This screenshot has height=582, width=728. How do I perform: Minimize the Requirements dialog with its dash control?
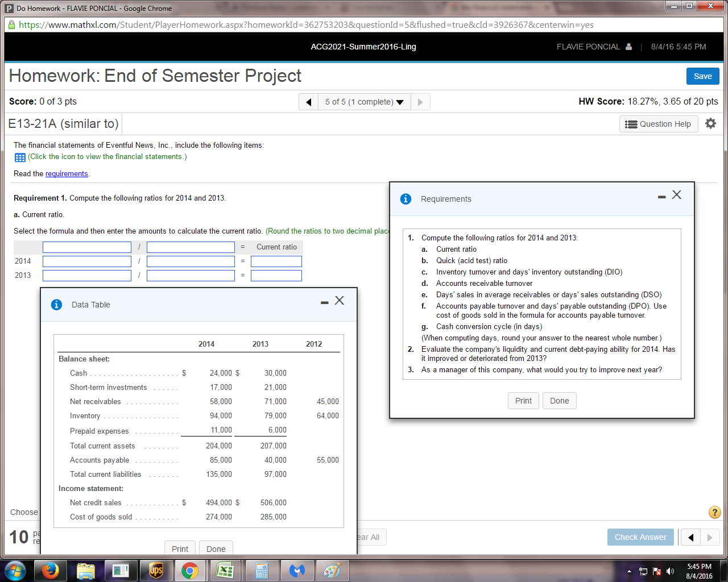[x=661, y=195]
